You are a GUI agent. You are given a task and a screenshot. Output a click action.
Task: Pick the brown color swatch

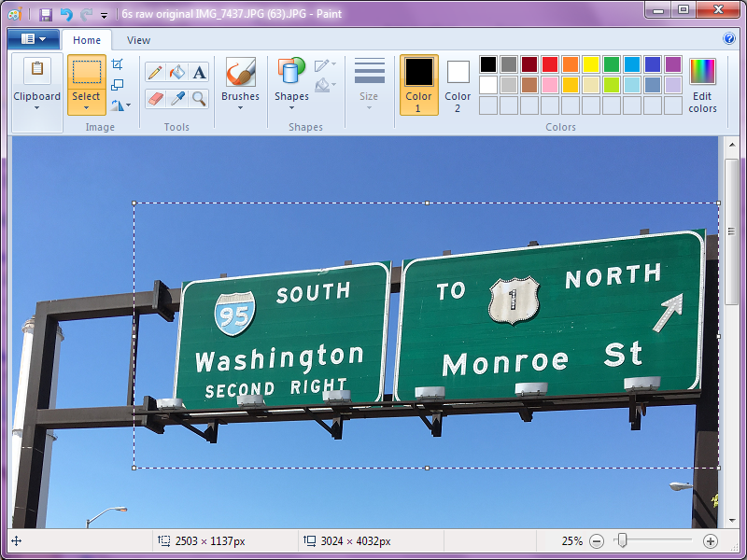pos(529,85)
